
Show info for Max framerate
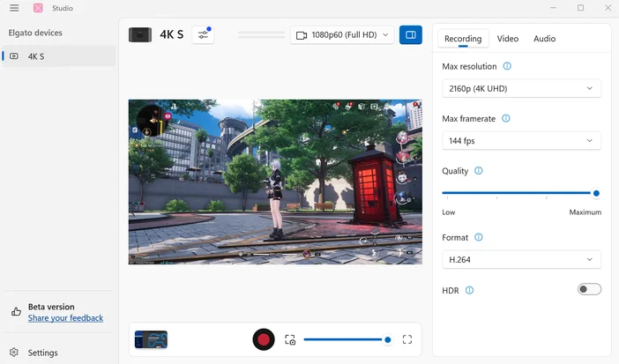pyautogui.click(x=506, y=118)
